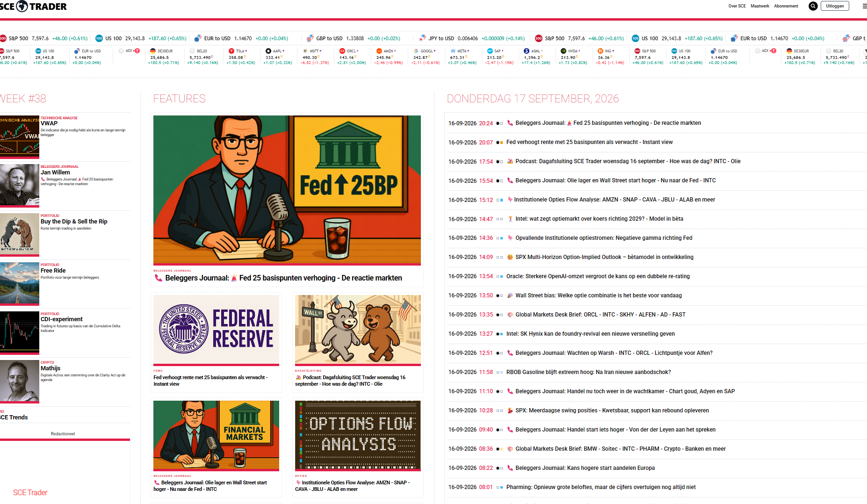This screenshot has width=867, height=504.
Task: Select the ING logo in the ticker
Action: (600, 51)
